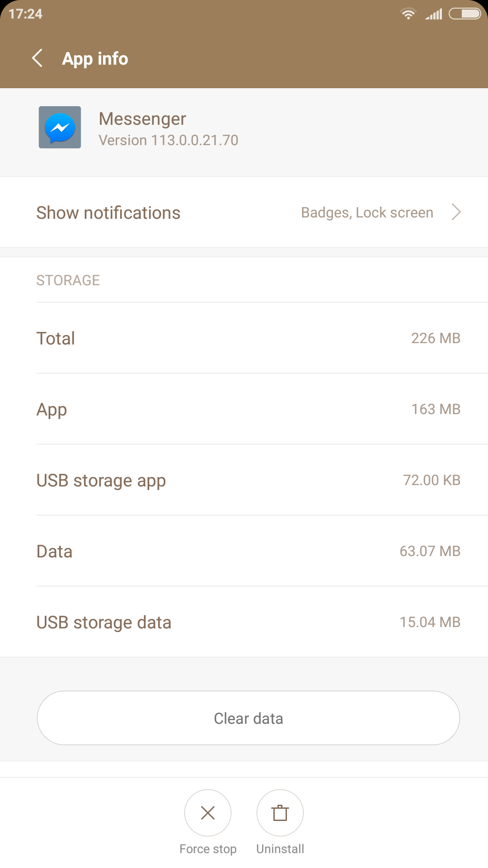Tap the Messenger app icon

[x=60, y=127]
